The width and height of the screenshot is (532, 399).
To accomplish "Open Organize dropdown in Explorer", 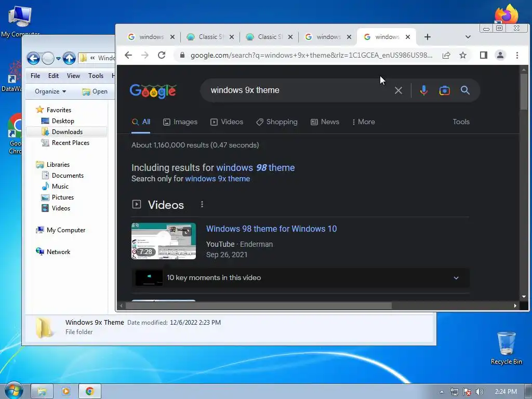I will coord(50,91).
